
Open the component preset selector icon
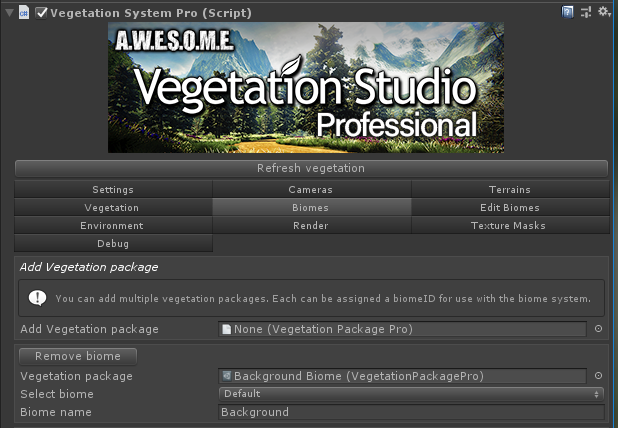coord(586,12)
